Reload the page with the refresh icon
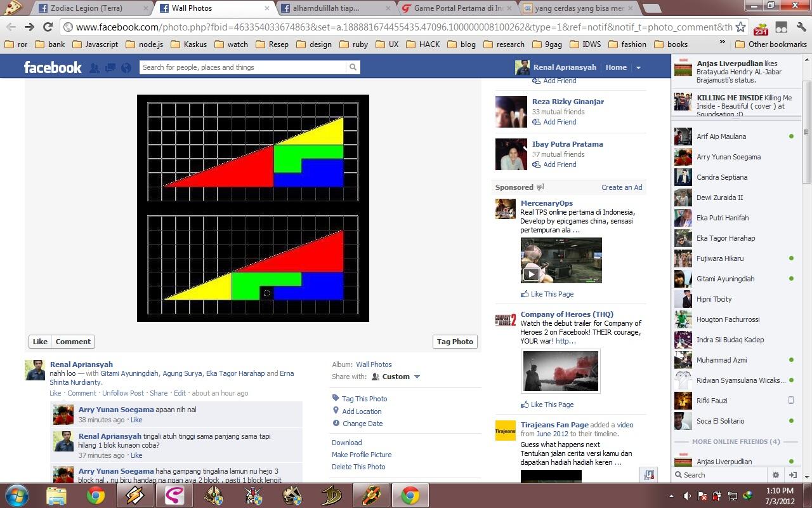This screenshot has width=812, height=508. point(48,27)
